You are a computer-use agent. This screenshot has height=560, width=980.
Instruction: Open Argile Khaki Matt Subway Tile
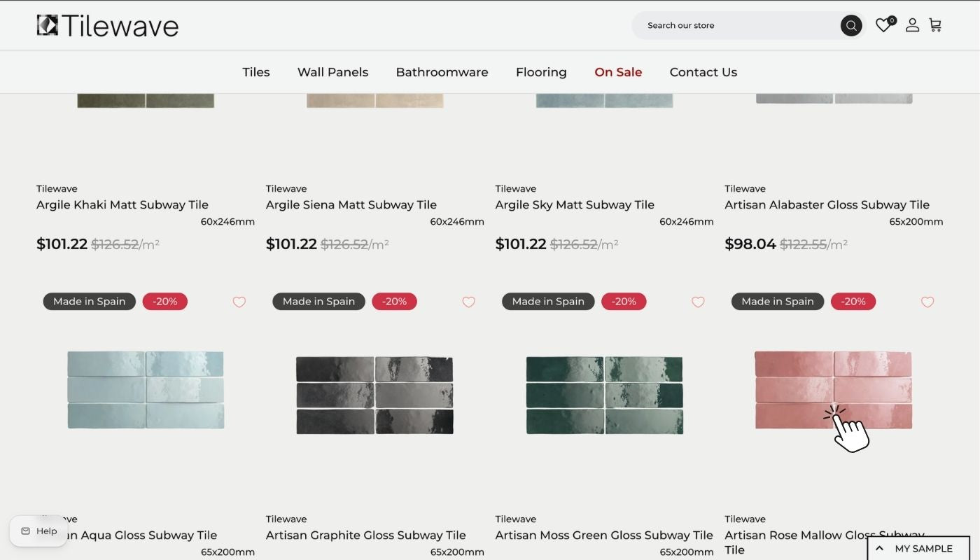coord(122,205)
